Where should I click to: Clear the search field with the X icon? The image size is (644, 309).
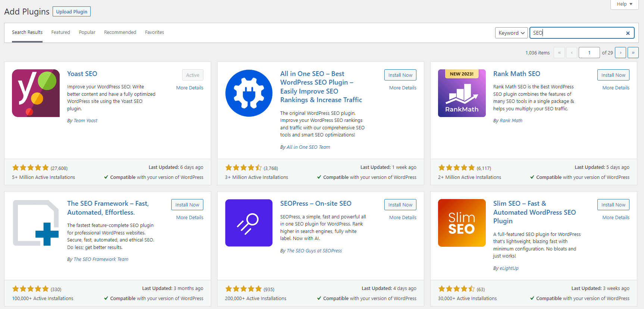pyautogui.click(x=628, y=33)
